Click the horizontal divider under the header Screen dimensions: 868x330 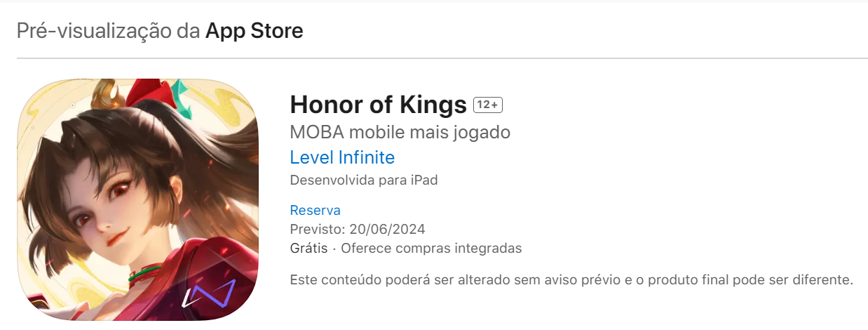tap(442, 58)
